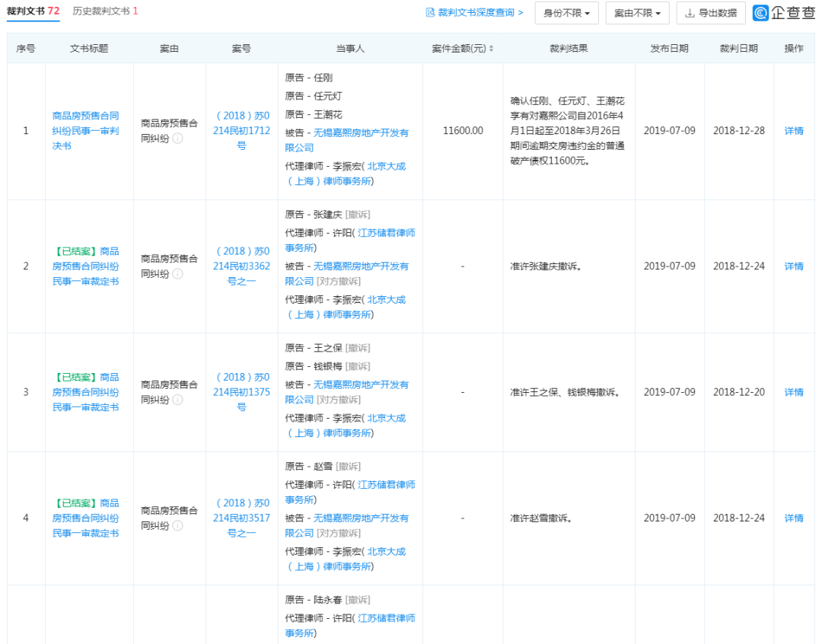The width and height of the screenshot is (822, 644).
Task: Switch to 裁判文书 72 tab
Action: (x=33, y=11)
